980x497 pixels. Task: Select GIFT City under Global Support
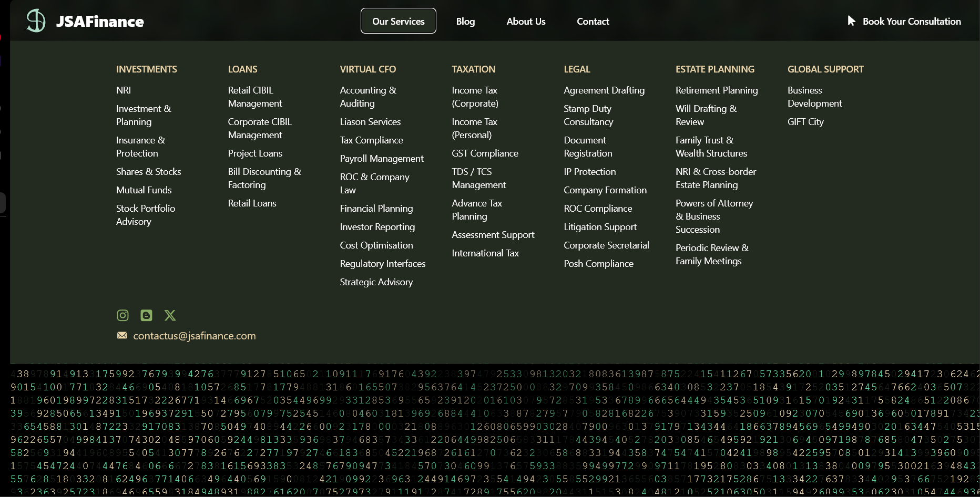coord(805,122)
